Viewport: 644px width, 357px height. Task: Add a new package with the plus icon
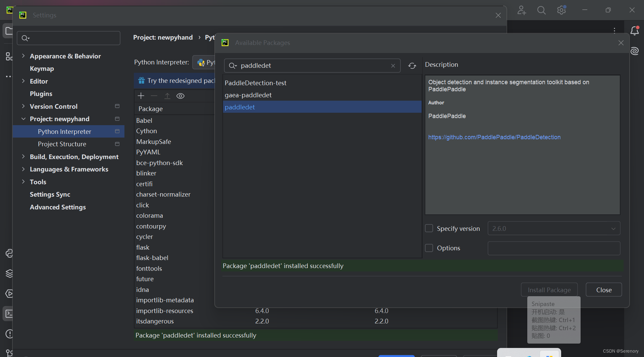point(141,96)
